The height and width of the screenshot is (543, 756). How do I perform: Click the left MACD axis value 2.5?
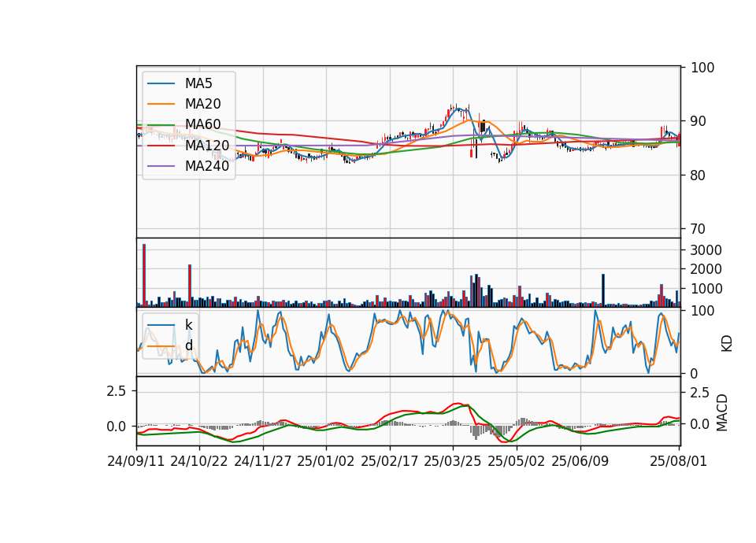(x=116, y=391)
